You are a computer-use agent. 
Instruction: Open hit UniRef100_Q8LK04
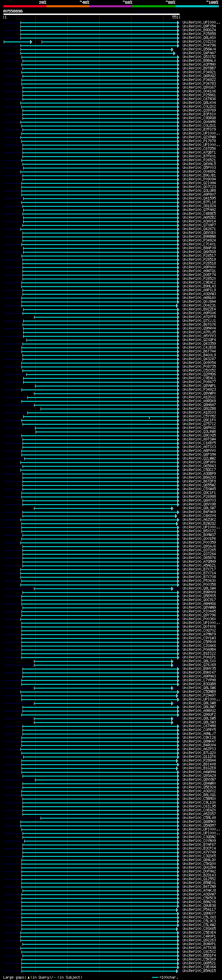coord(199,103)
